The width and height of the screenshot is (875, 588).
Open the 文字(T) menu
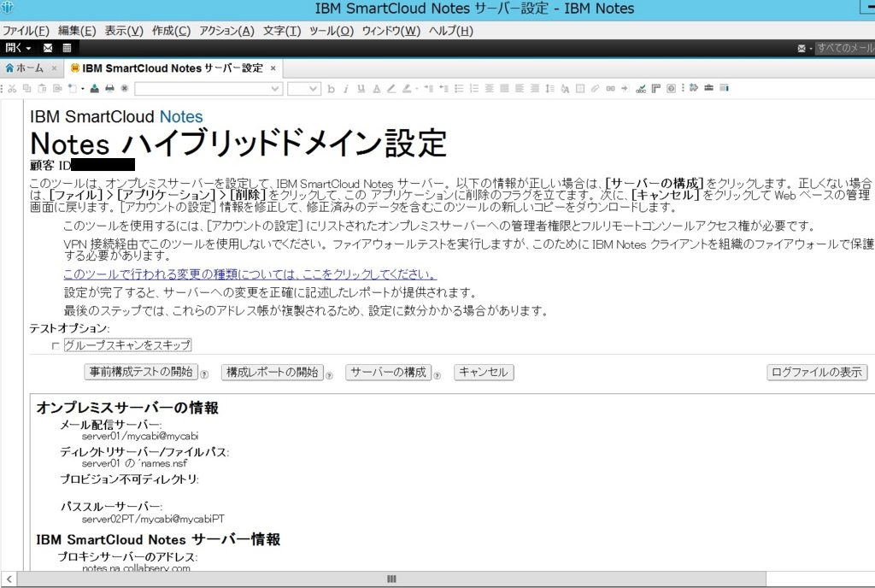pyautogui.click(x=282, y=31)
